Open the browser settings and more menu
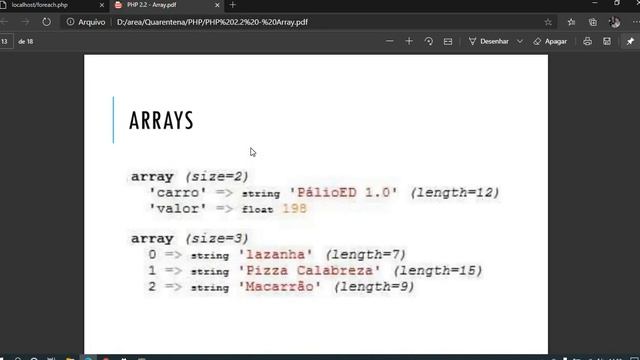Screen dimensions: 640x360 coord(636,22)
